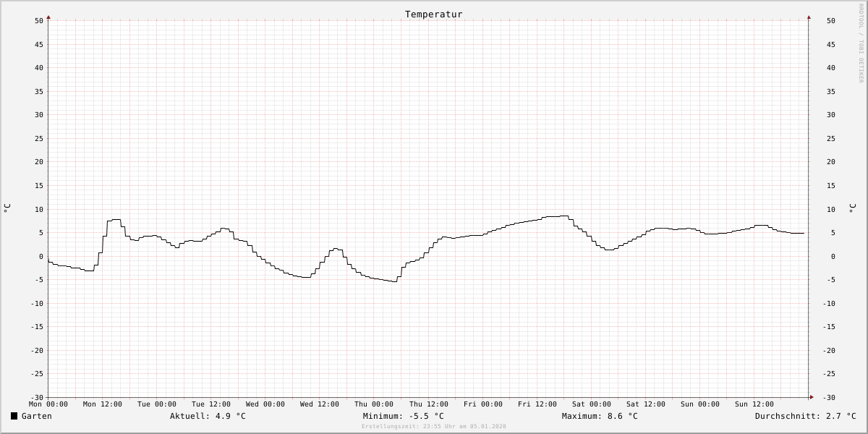The width and height of the screenshot is (868, 434).
Task: Select the "Maximum: 8.6 °C" value
Action: pyautogui.click(x=600, y=416)
